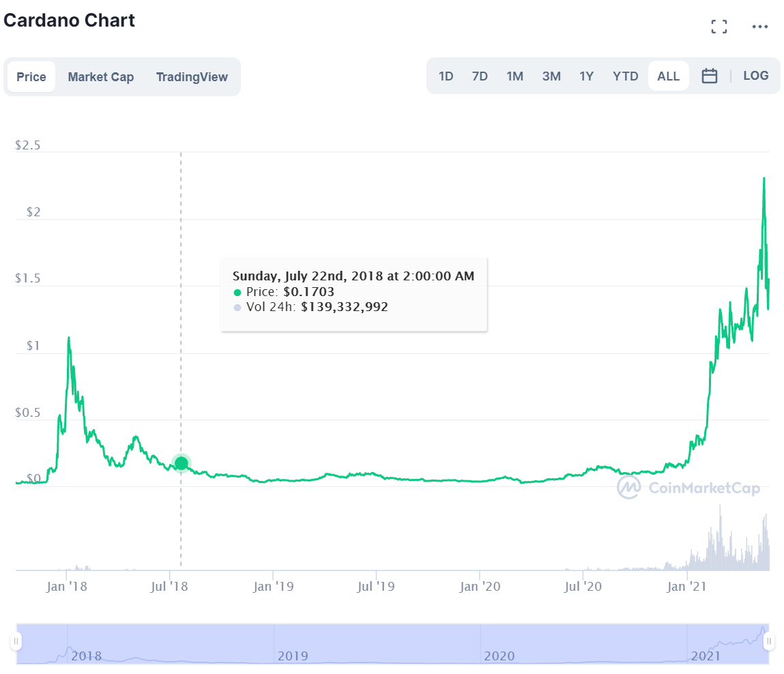Screen dimensions: 784x674
Task: Choose the 1M time range
Action: pos(514,76)
